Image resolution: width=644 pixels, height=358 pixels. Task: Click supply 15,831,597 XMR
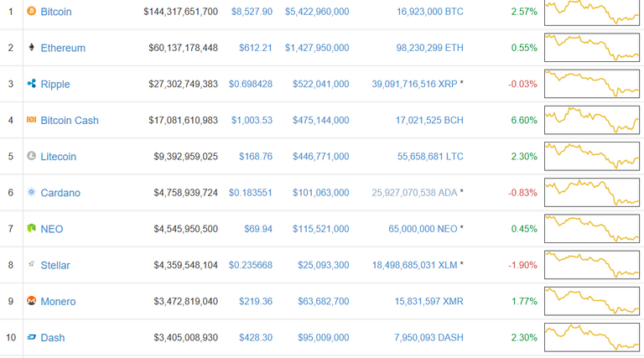tap(428, 301)
